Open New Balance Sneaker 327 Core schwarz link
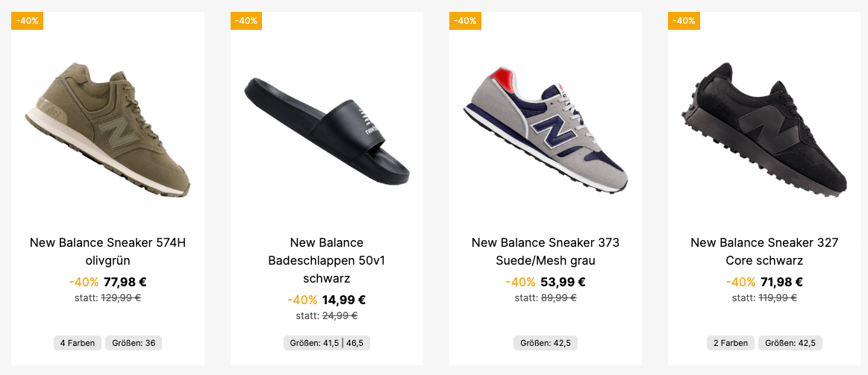The height and width of the screenshot is (375, 868). (x=764, y=251)
